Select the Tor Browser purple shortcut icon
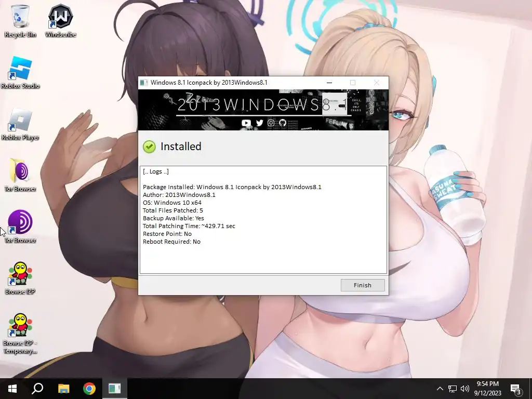Viewport: 532px width, 399px height. [x=20, y=227]
